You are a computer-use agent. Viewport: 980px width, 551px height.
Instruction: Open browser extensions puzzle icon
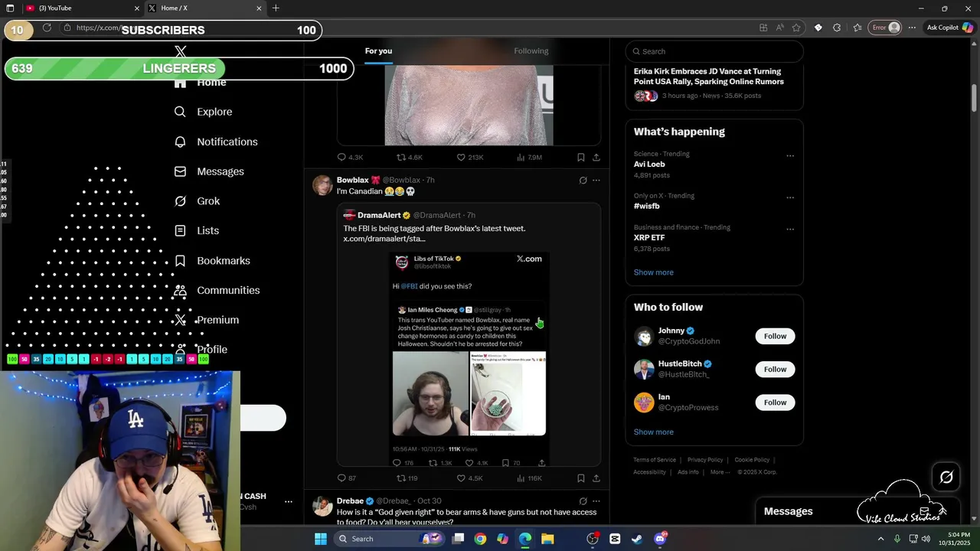click(836, 28)
